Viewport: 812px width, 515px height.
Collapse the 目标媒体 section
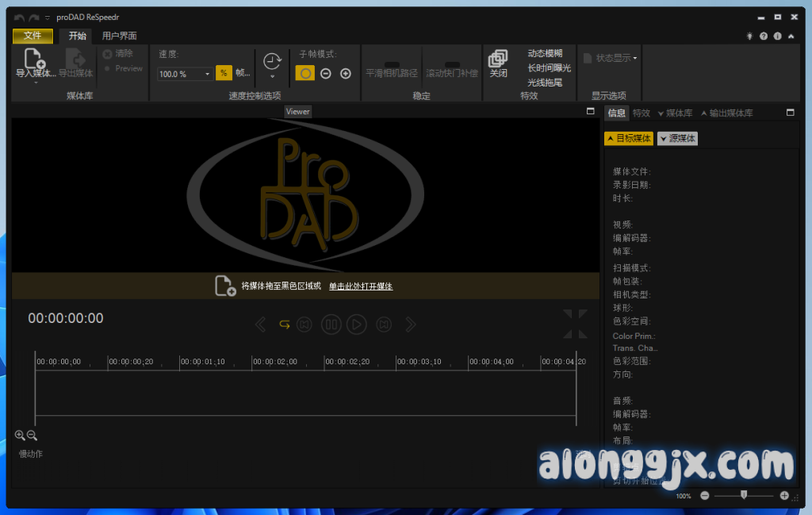tap(628, 138)
